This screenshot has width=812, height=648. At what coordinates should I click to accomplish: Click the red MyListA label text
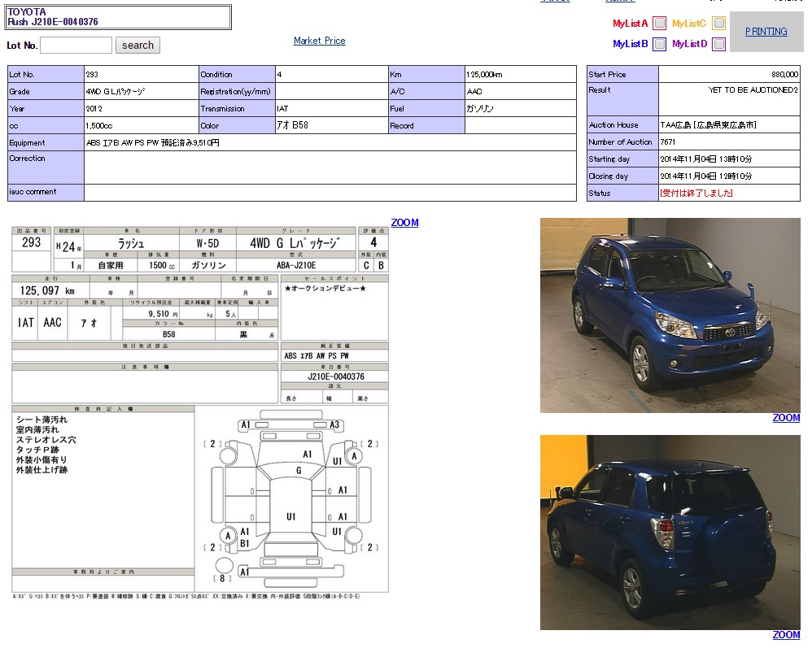point(630,24)
